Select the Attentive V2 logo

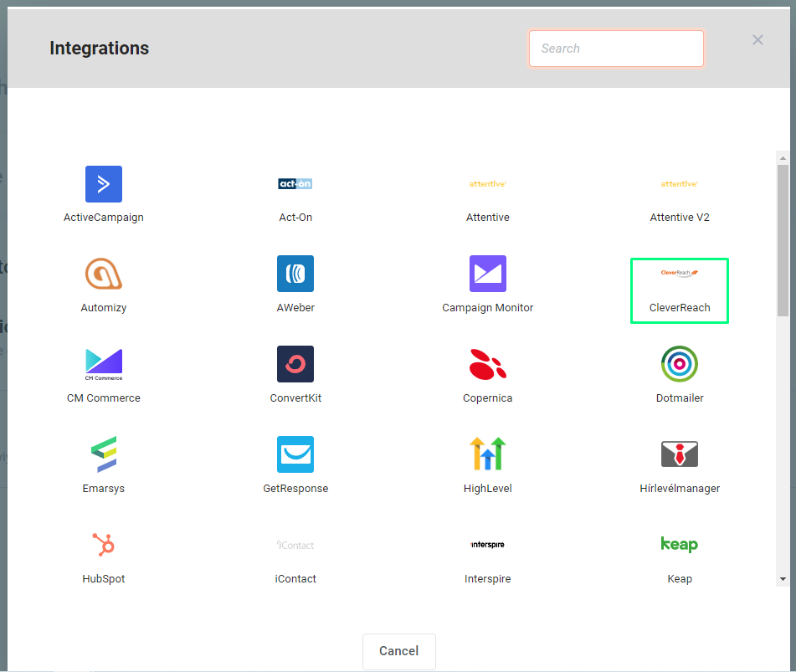click(x=680, y=184)
